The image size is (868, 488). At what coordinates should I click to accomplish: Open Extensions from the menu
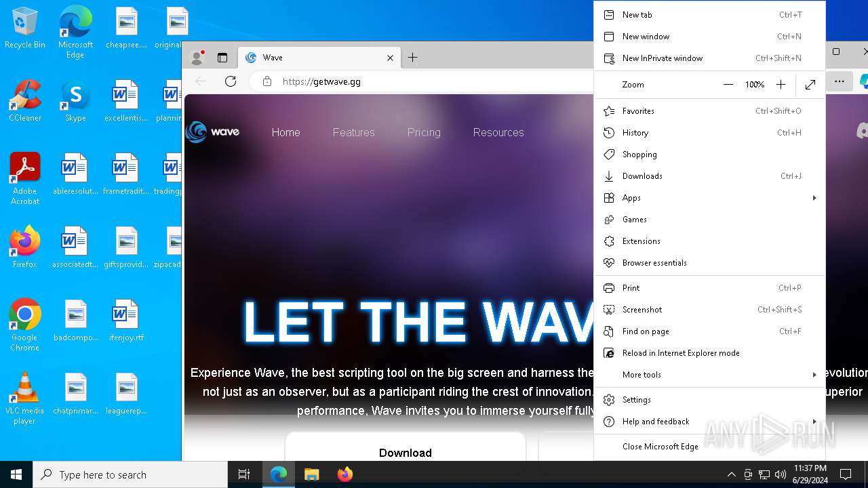tap(709, 241)
